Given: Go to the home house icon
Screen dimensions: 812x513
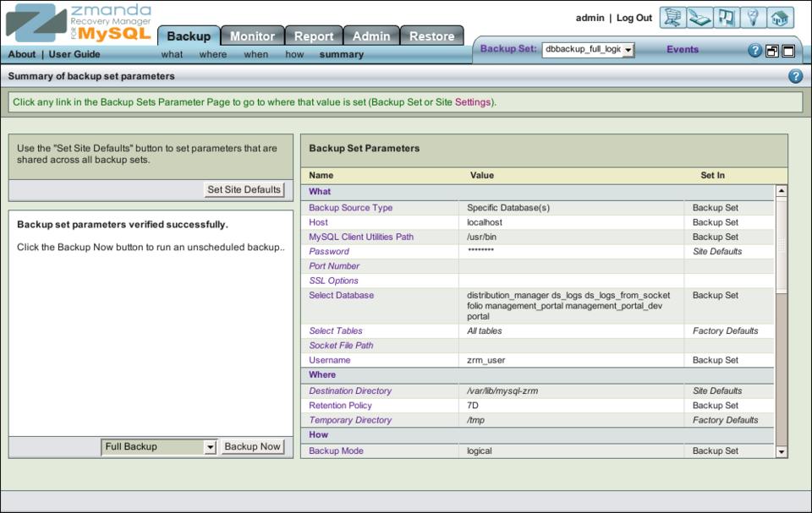Looking at the screenshot, I should tap(781, 18).
